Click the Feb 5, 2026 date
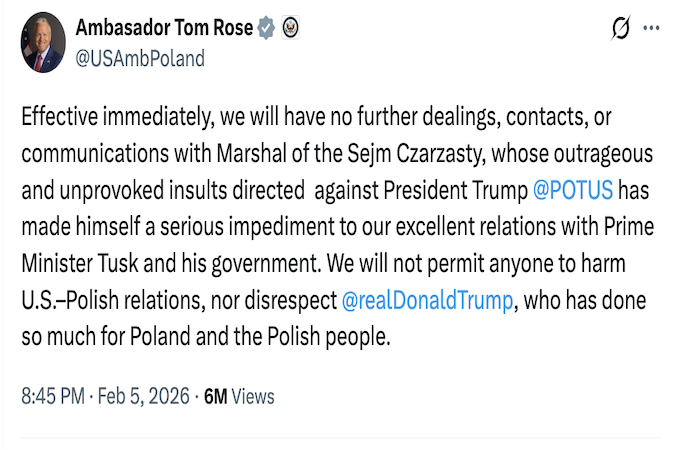This screenshot has height=450, width=680. (x=146, y=396)
